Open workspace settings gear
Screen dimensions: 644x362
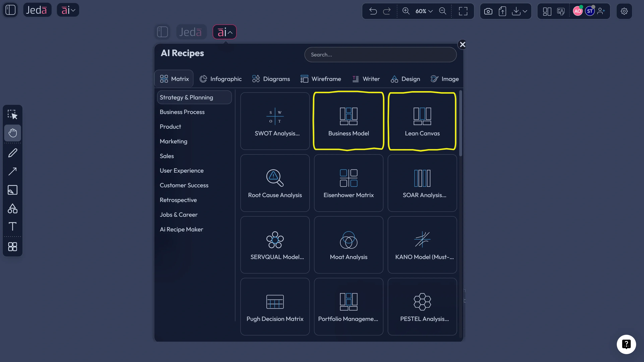click(x=624, y=11)
